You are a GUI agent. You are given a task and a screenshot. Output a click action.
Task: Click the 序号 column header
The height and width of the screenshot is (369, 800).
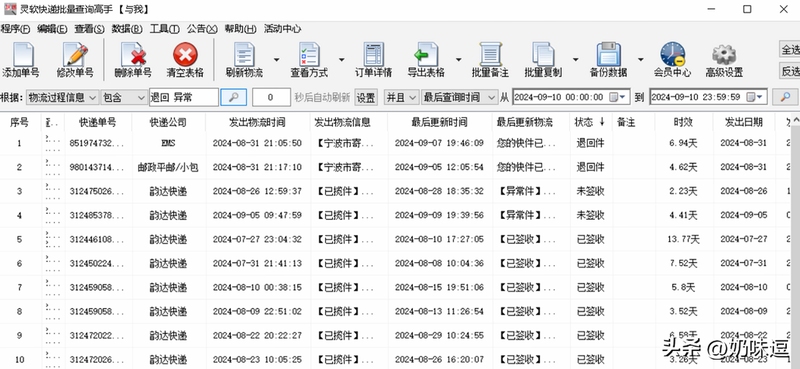coord(19,122)
